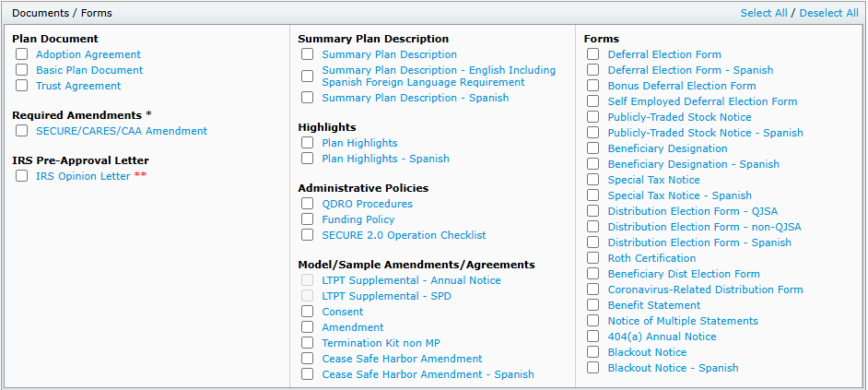Open the Basic Plan Document link

(x=89, y=70)
